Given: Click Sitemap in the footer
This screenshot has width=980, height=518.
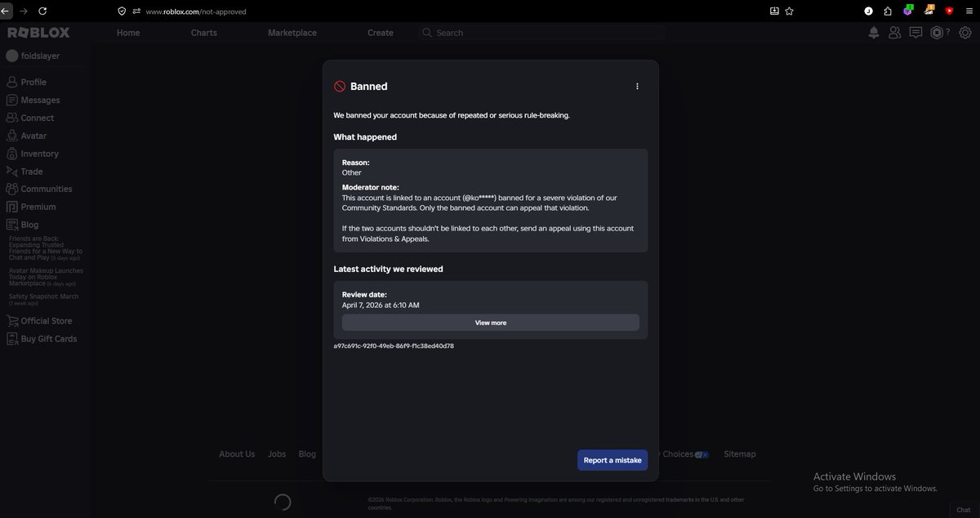Looking at the screenshot, I should [740, 454].
